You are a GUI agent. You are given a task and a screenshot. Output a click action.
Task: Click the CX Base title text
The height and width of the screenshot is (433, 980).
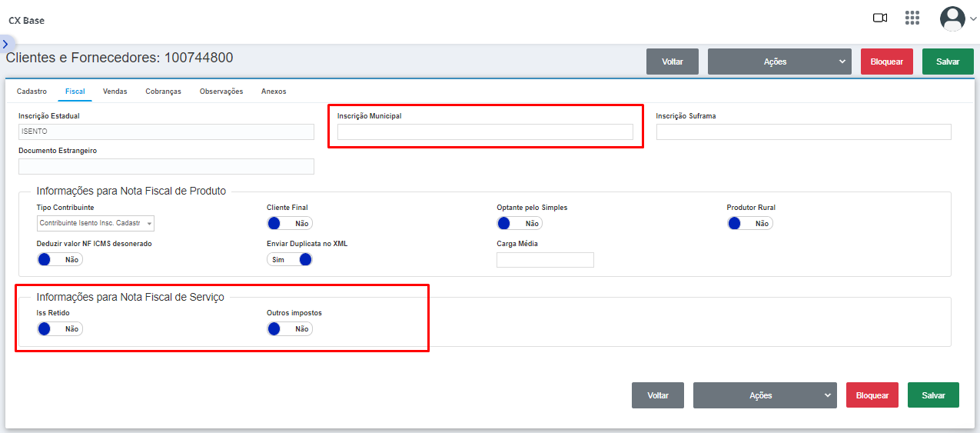coord(26,21)
